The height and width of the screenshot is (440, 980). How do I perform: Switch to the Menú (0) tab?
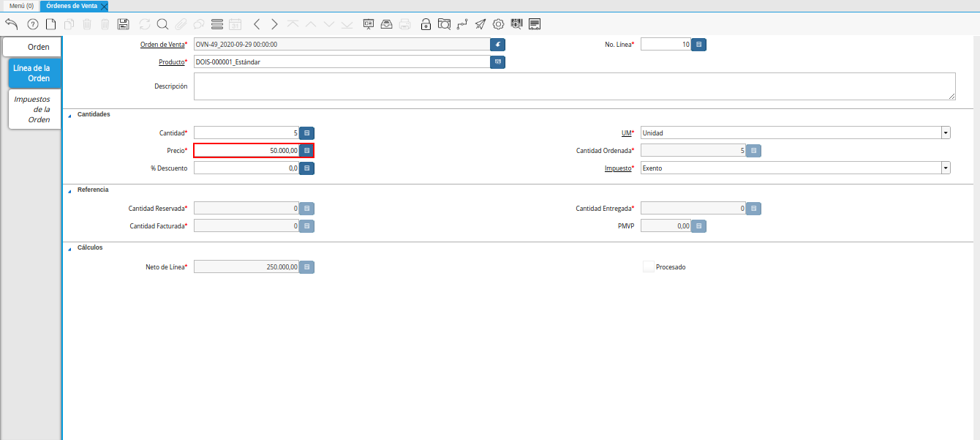(21, 6)
